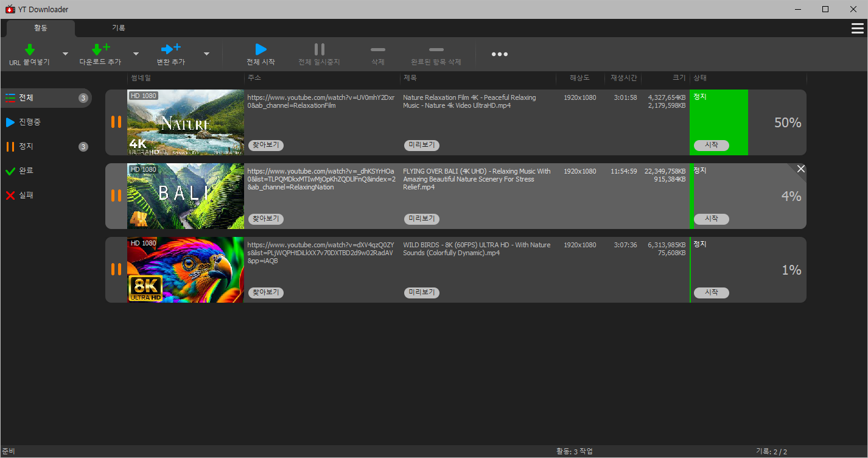Pause all with 전체 일시중지
Screen dimensions: 868x458
tap(319, 54)
